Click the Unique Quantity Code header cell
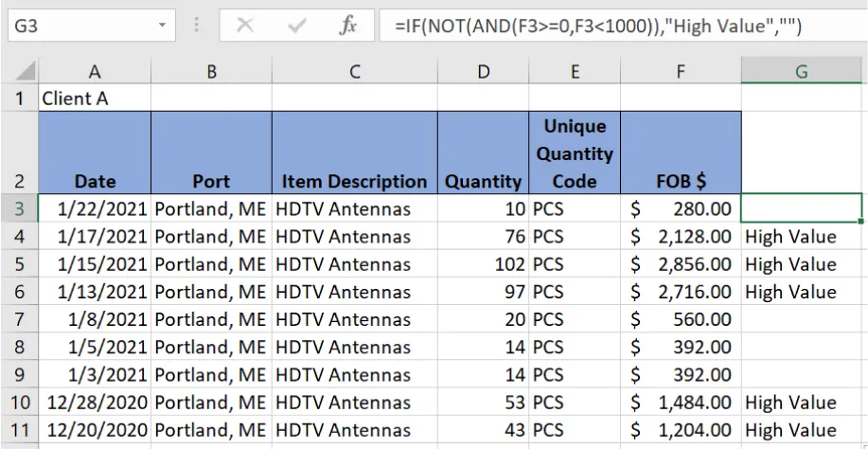The width and height of the screenshot is (868, 449). coord(575,153)
